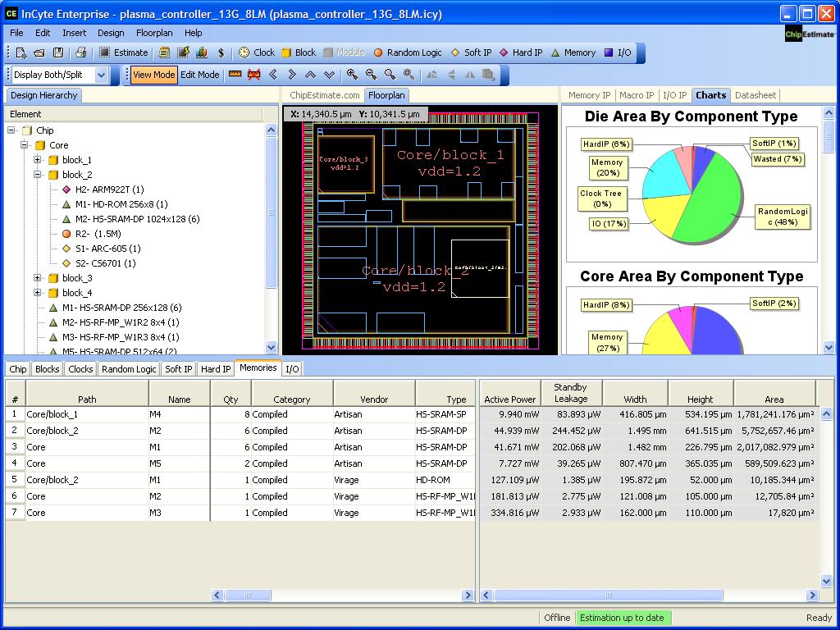
Task: Switch to the ChipEstimate.com tab
Action: (x=325, y=95)
